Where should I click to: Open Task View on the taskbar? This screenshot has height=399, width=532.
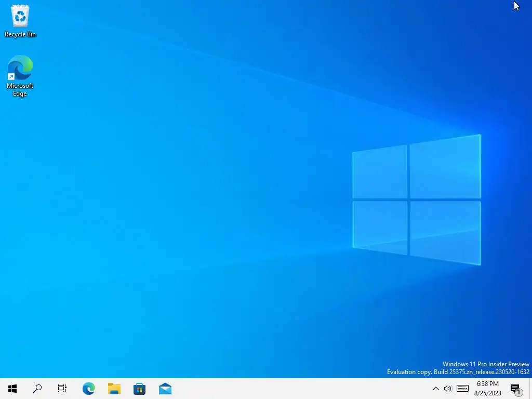pos(62,389)
